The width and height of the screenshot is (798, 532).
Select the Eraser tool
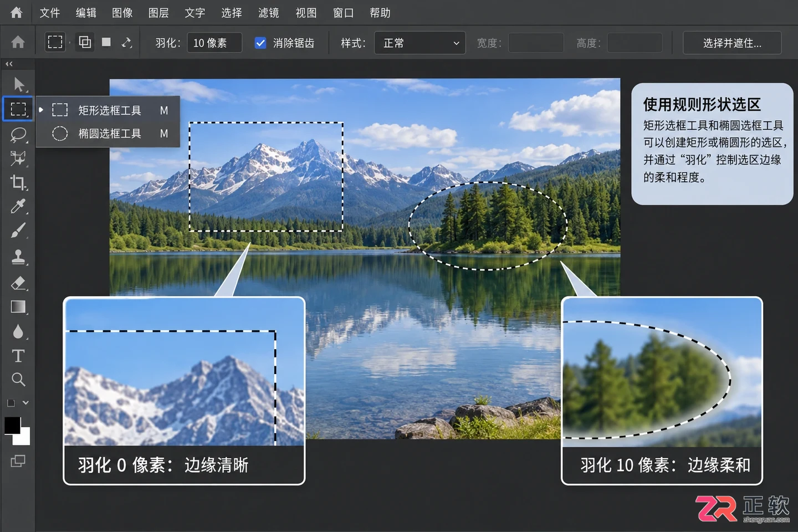click(x=18, y=283)
